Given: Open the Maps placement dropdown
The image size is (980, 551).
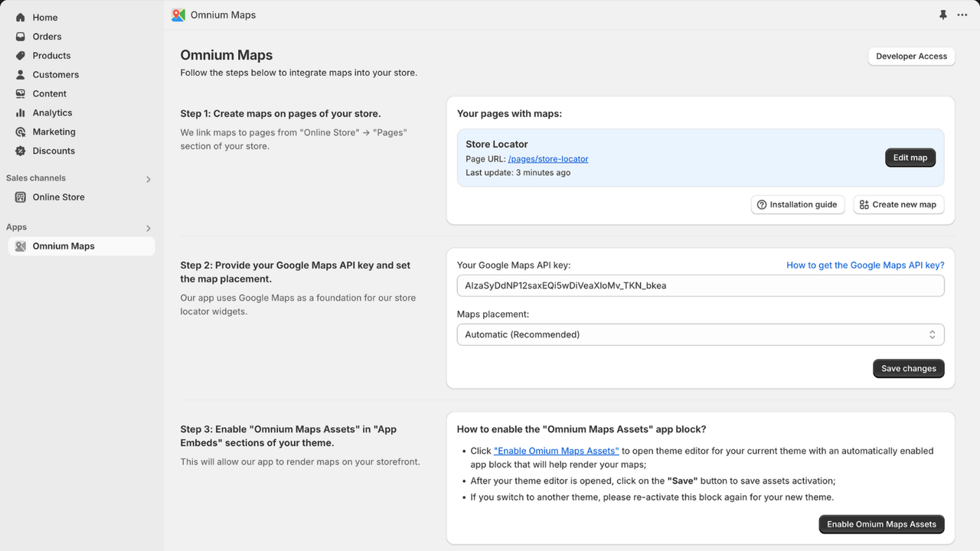Looking at the screenshot, I should (701, 334).
